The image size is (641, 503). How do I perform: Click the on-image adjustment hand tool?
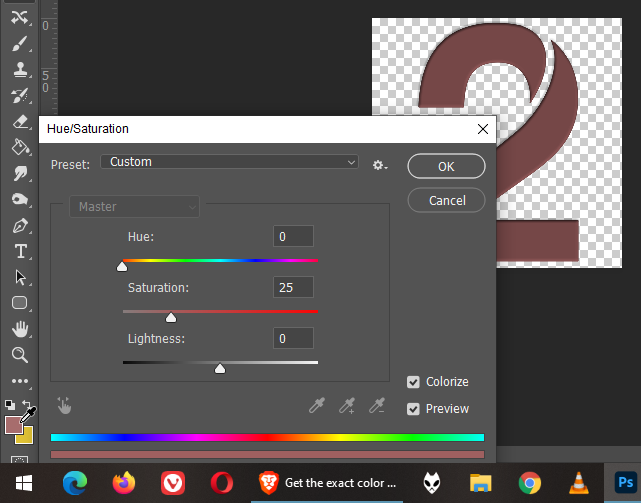[x=64, y=406]
